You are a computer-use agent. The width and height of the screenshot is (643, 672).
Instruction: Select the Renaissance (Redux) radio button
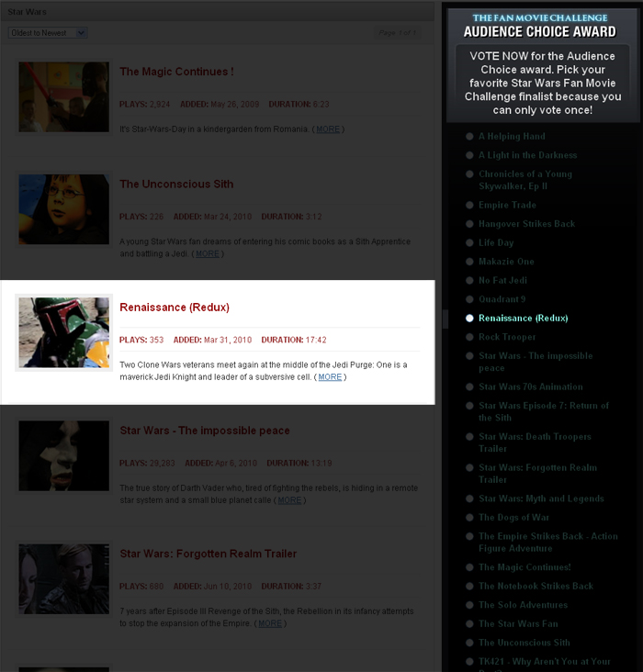tap(469, 318)
